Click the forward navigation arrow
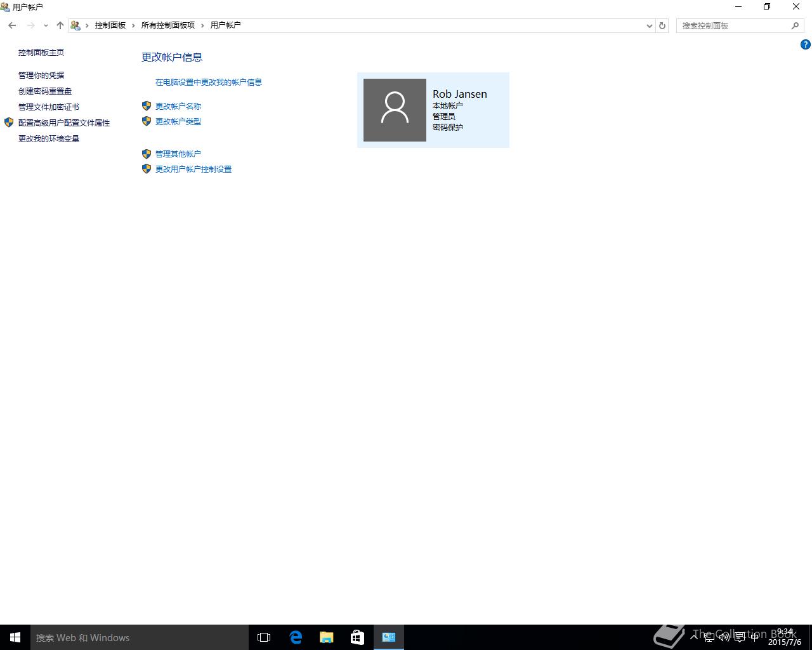This screenshot has height=650, width=812. click(30, 25)
